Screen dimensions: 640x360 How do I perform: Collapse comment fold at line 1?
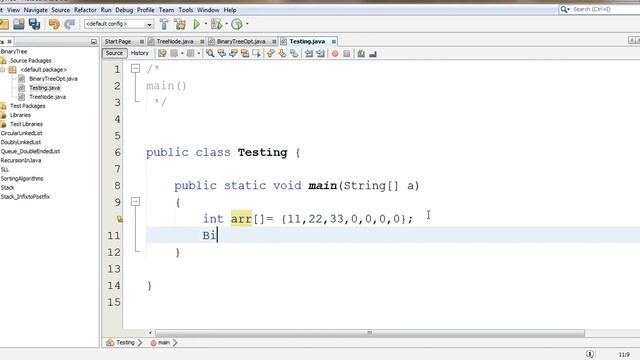pos(136,69)
